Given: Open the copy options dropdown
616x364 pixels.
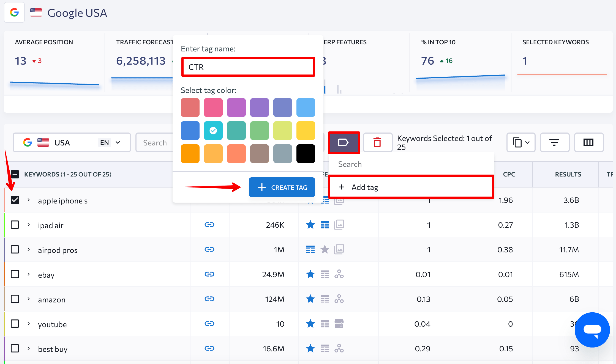Looking at the screenshot, I should 521,142.
